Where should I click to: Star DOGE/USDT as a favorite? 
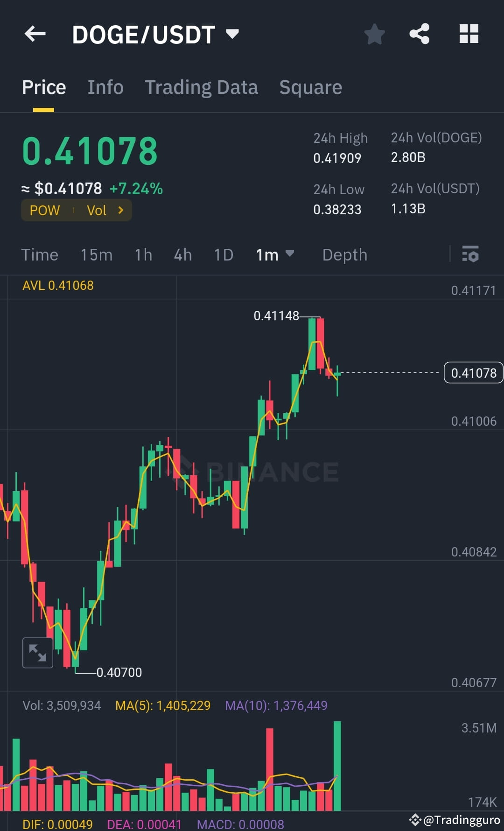(x=375, y=34)
